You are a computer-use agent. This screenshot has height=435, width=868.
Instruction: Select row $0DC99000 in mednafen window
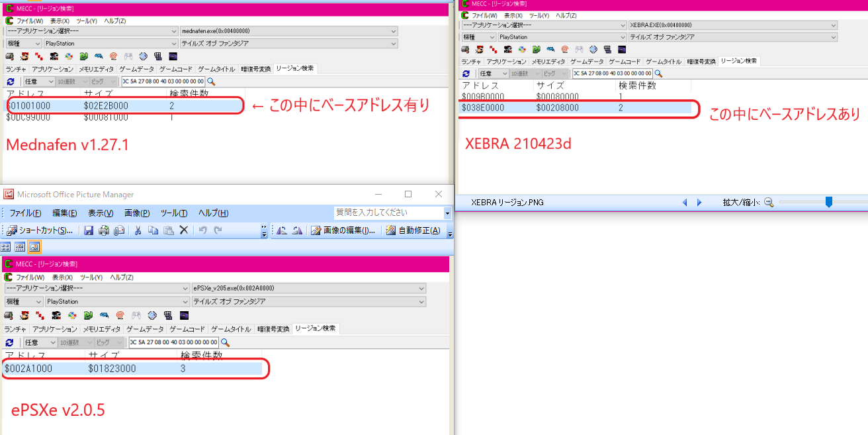click(124, 117)
